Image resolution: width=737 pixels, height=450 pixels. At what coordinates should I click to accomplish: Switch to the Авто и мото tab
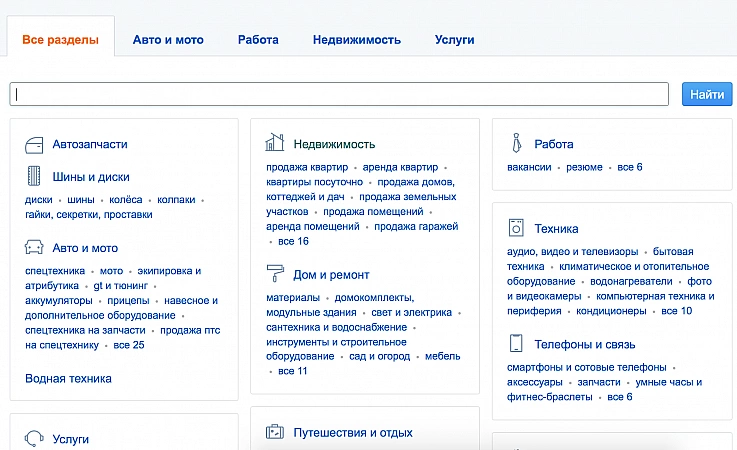(168, 40)
